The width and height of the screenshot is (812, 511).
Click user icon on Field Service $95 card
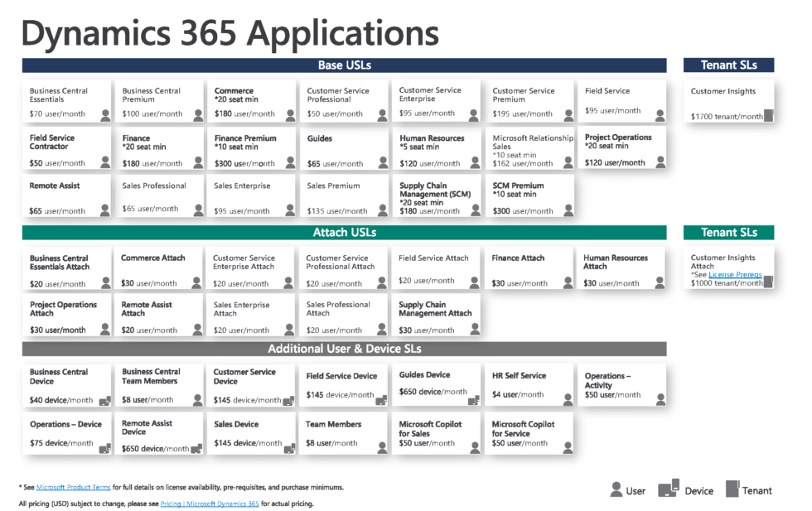tap(660, 115)
